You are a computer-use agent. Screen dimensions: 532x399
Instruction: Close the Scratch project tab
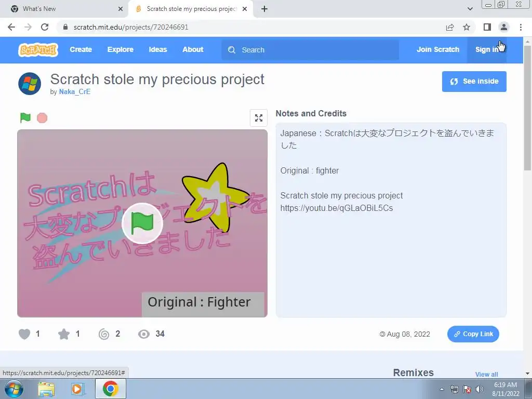point(245,9)
